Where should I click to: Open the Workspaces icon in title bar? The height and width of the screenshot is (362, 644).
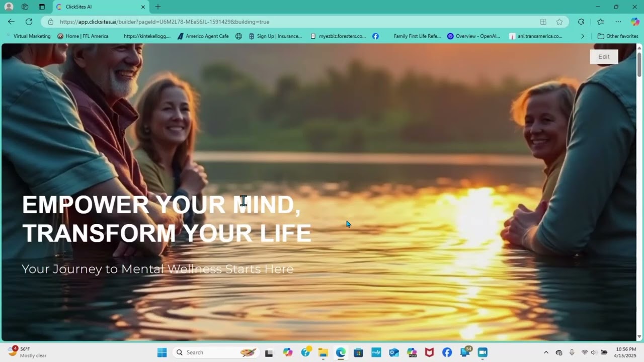[x=25, y=7]
